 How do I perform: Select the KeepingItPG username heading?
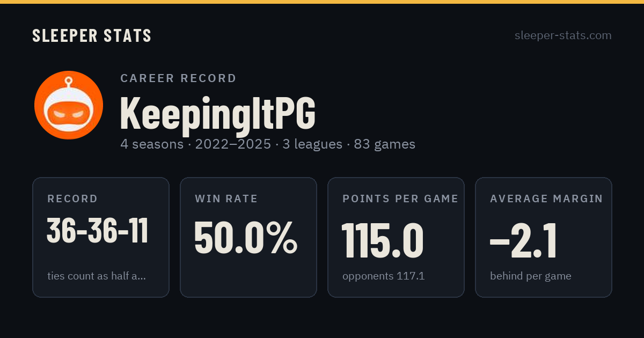tap(218, 113)
